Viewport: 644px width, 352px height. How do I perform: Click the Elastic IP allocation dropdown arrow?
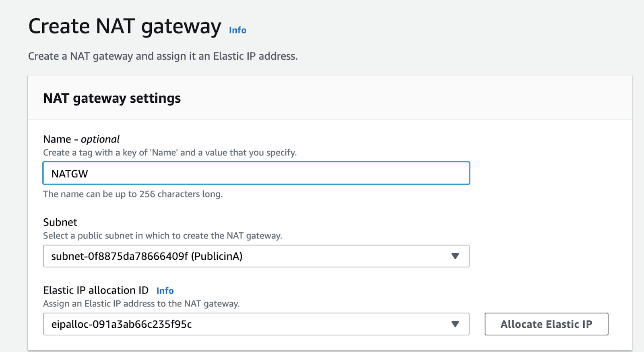point(455,324)
